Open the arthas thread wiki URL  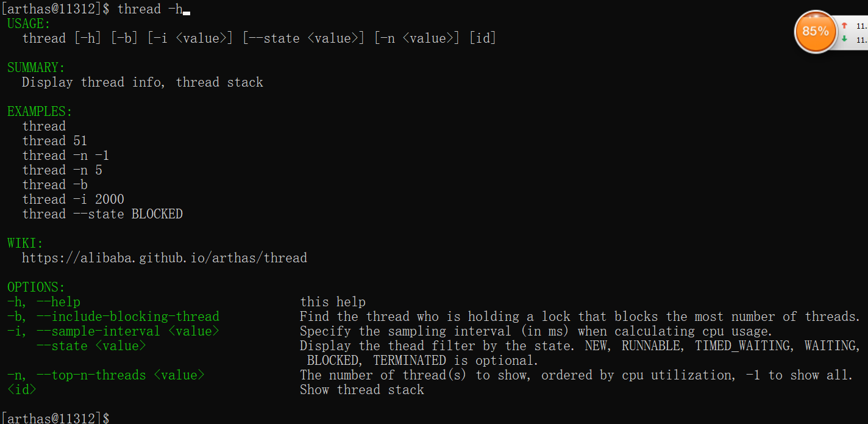click(164, 258)
